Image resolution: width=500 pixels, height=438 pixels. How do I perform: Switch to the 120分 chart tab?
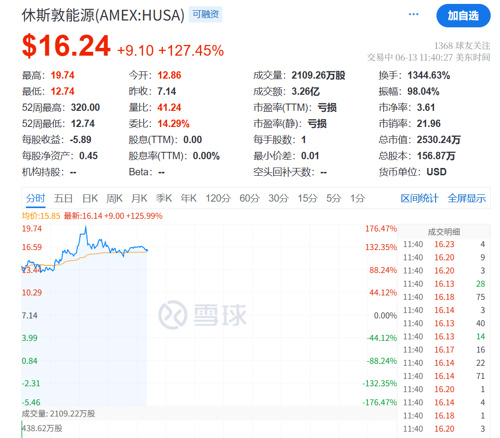(218, 198)
